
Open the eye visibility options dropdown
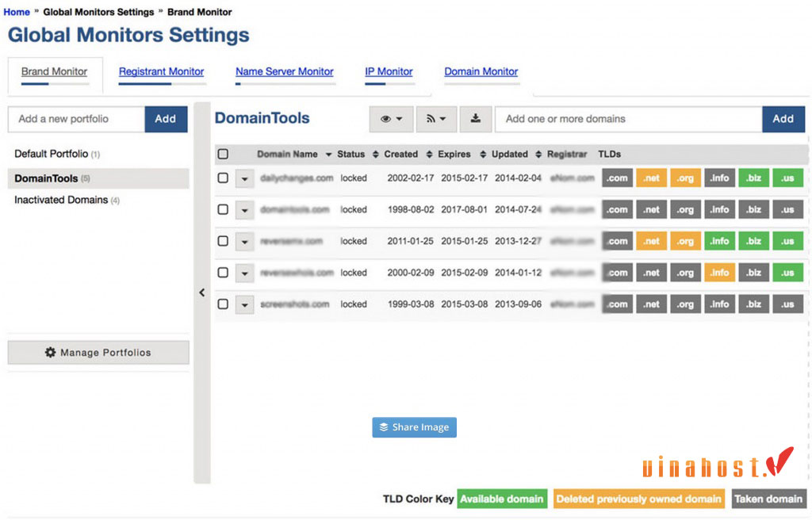coord(391,119)
